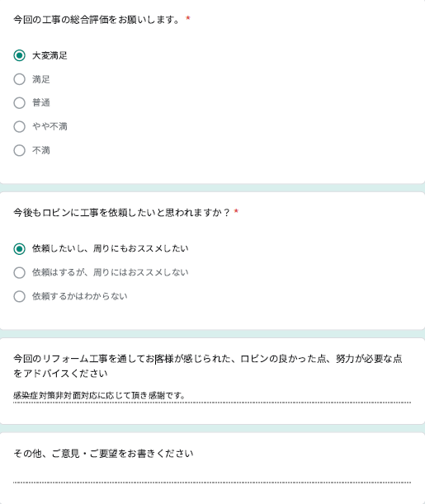Click the その他、ご意見・ご要望をお書きください heading
The width and height of the screenshot is (425, 504).
pyautogui.click(x=103, y=454)
